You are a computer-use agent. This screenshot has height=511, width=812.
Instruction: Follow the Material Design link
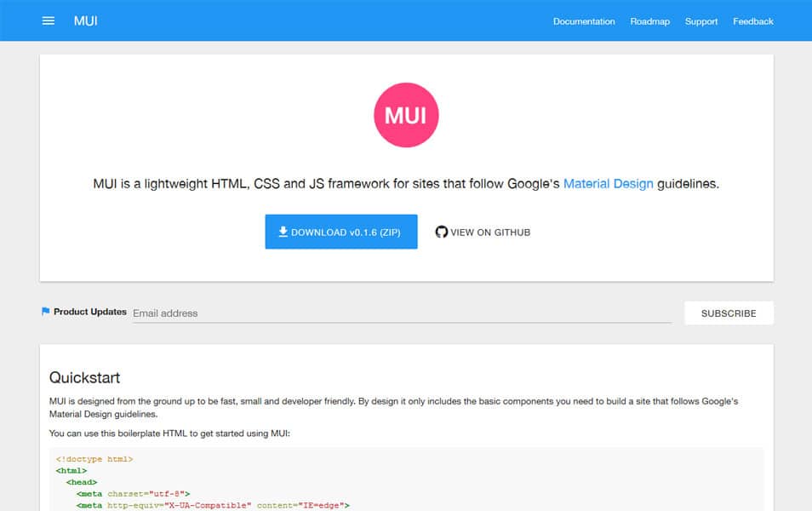608,183
